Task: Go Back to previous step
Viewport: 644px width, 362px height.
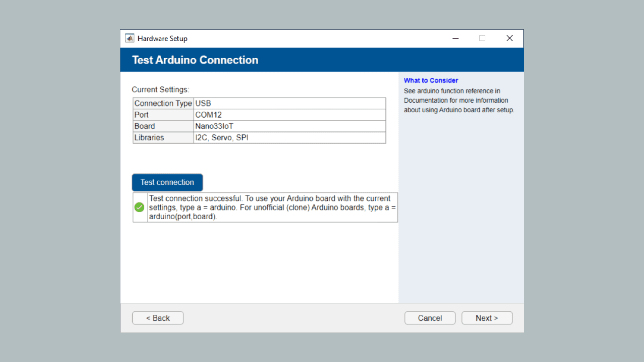Action: 158,318
